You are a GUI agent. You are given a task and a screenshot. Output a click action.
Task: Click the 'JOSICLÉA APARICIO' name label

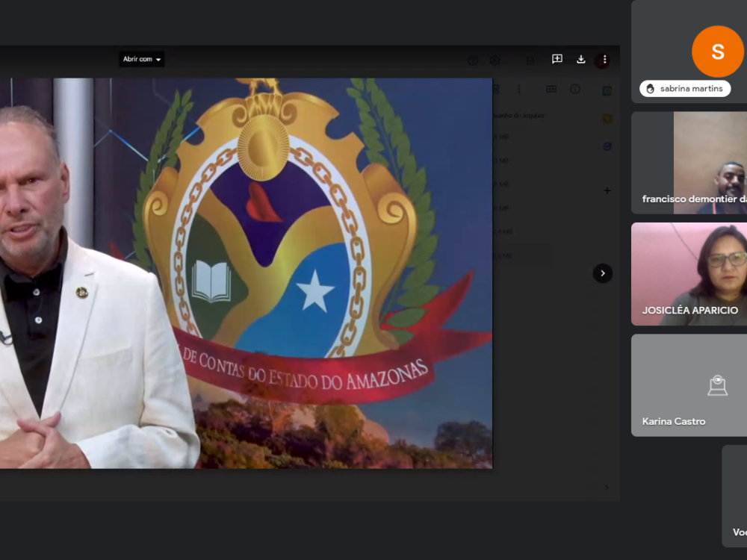[689, 311]
